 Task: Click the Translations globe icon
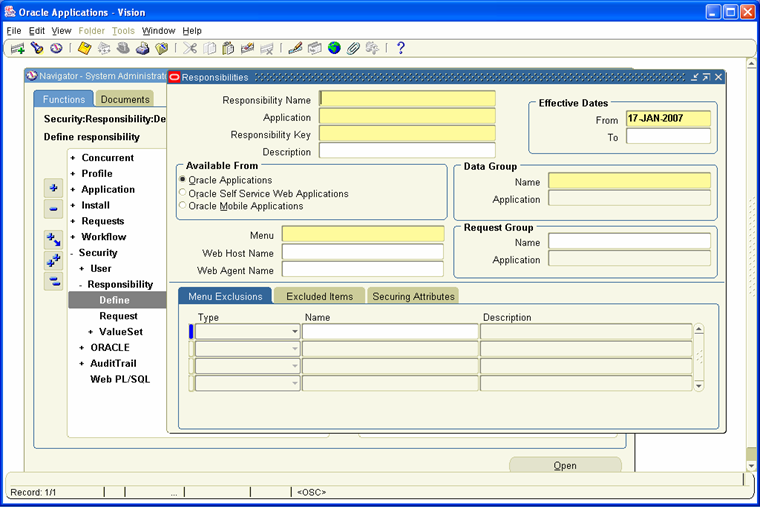(x=334, y=48)
